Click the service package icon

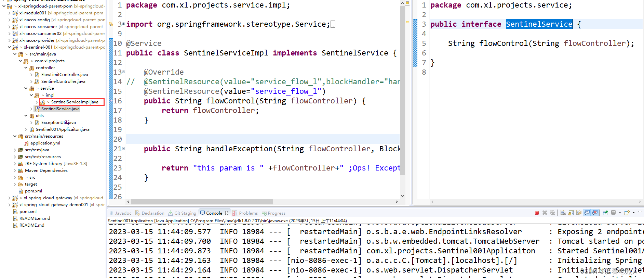(31, 88)
